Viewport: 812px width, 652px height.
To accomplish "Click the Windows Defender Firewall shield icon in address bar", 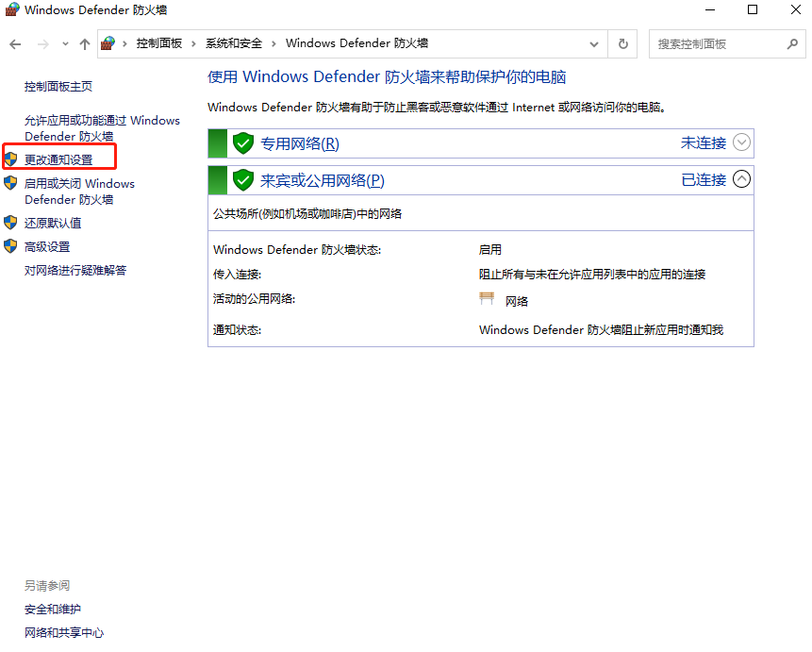I will click(x=107, y=42).
